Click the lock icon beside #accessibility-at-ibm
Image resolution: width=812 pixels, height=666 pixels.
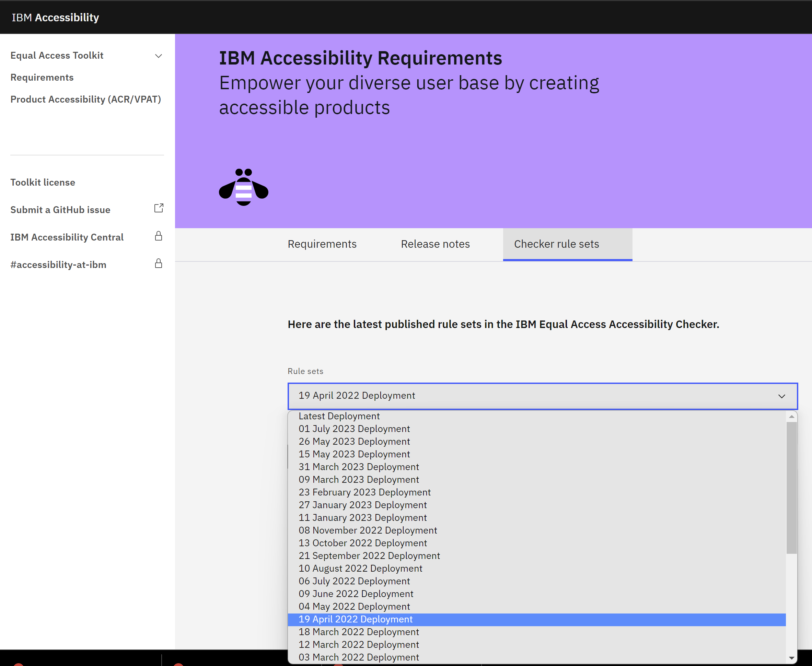tap(158, 264)
